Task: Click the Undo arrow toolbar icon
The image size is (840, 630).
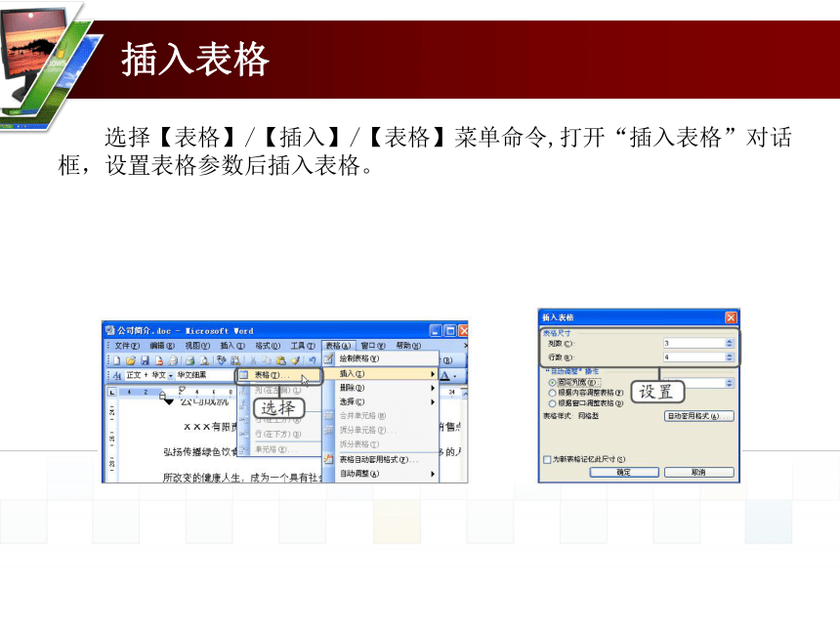Action: click(x=312, y=360)
